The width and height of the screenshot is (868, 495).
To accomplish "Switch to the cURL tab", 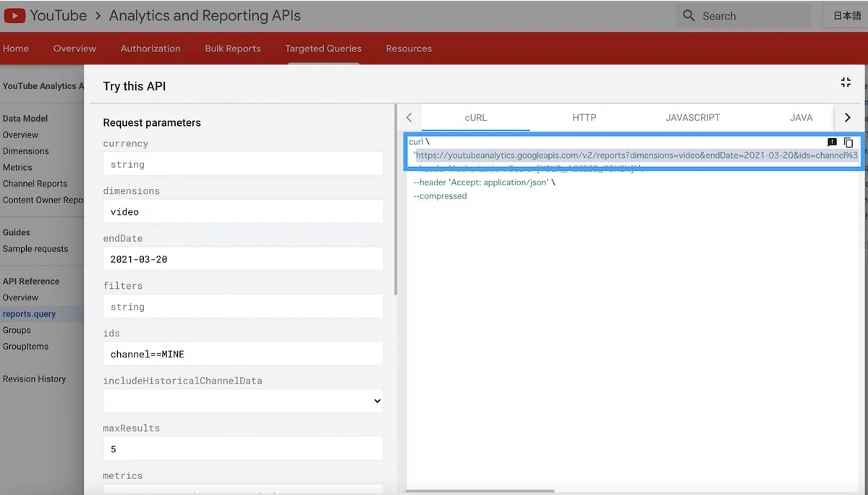I will [x=476, y=117].
